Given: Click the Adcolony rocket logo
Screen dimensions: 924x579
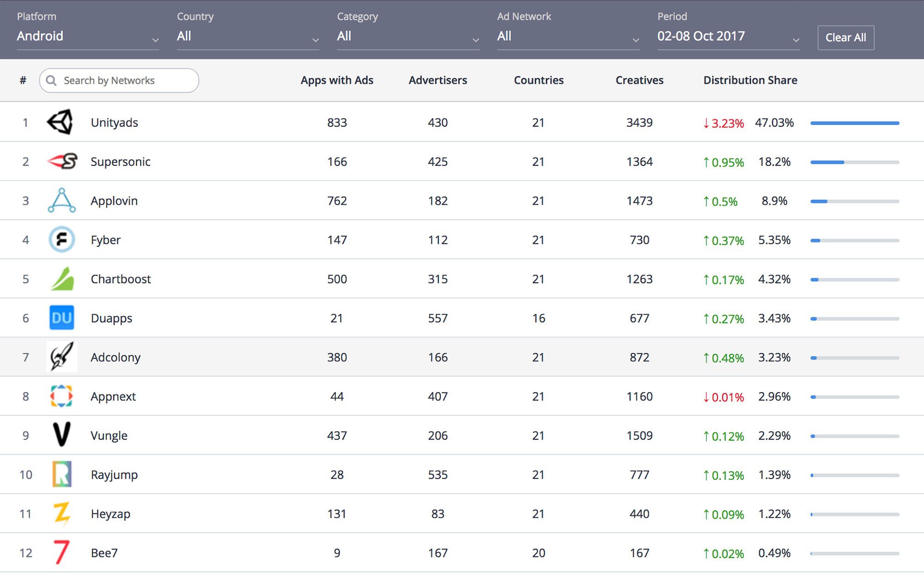Looking at the screenshot, I should click(x=62, y=356).
